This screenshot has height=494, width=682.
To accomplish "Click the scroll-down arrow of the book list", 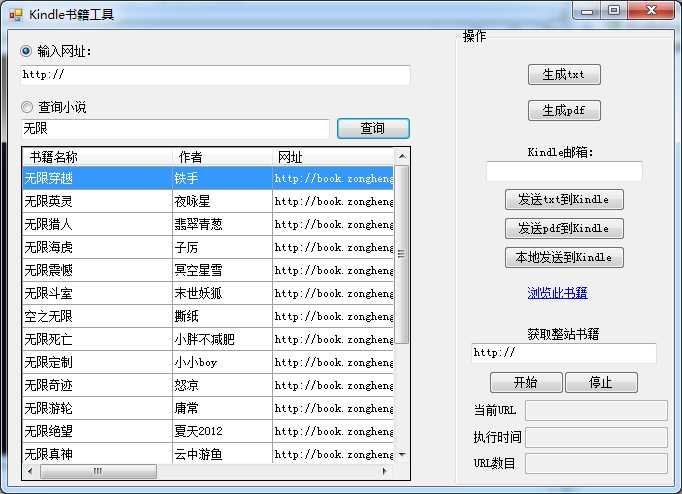I will coord(402,455).
